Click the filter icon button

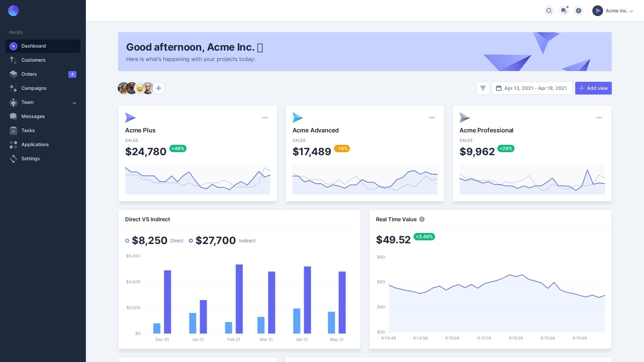click(x=483, y=88)
